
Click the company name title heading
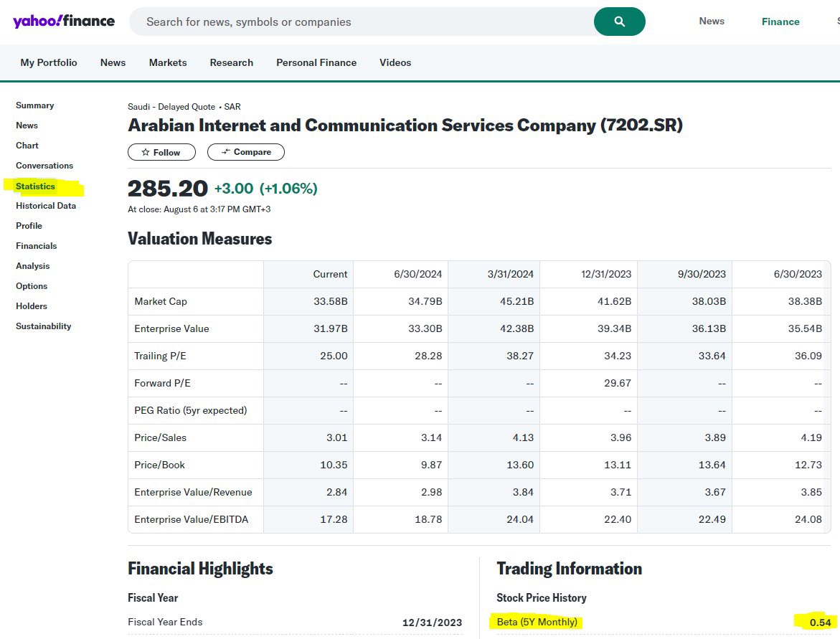(x=405, y=126)
